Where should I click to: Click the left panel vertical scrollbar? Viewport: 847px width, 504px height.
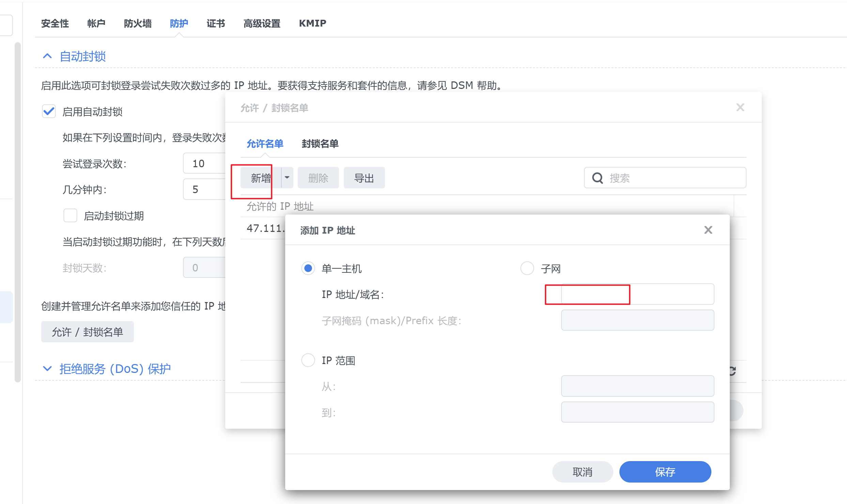[x=18, y=211]
